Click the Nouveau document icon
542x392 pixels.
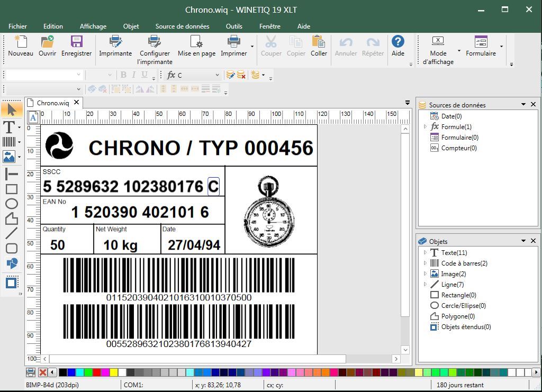pos(21,42)
